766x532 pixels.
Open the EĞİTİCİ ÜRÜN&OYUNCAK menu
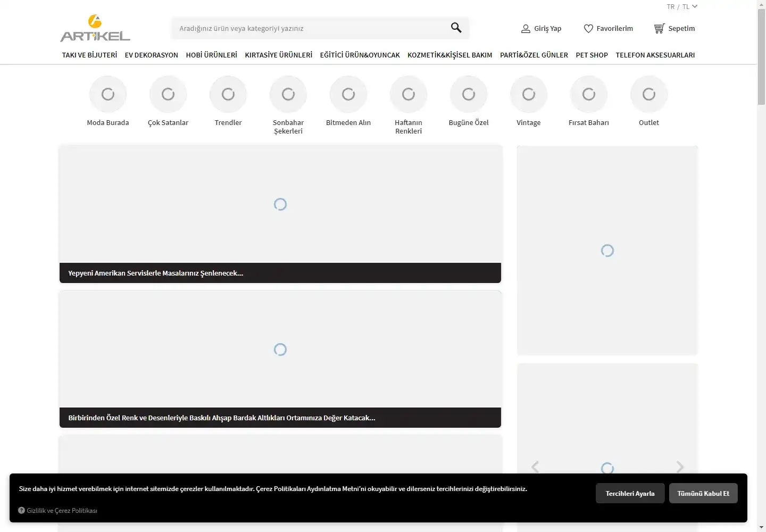click(360, 55)
